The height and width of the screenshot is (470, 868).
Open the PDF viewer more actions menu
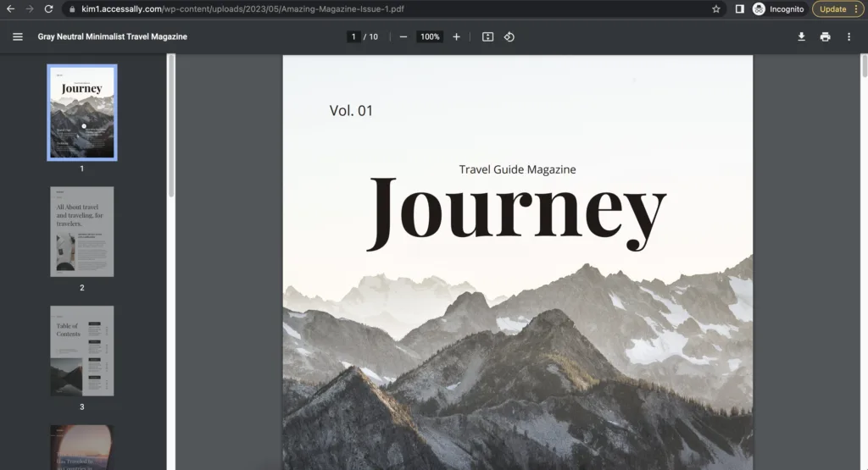click(849, 37)
